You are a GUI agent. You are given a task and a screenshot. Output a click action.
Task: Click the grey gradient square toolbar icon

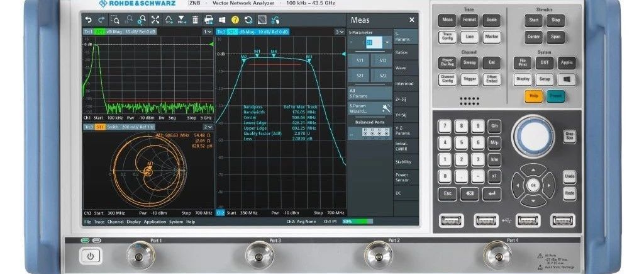262,20
